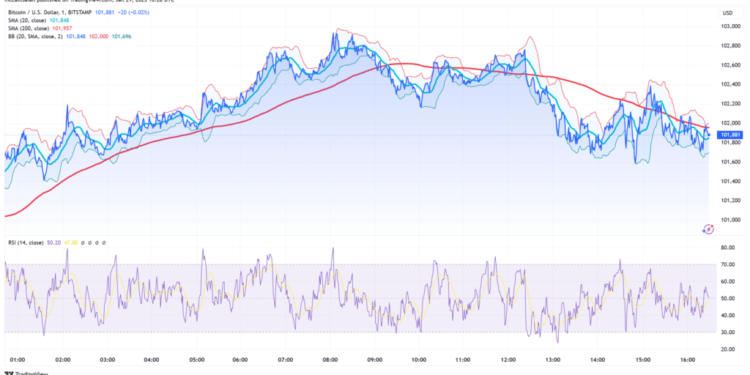Click the purple lightning replay icon
Image resolution: width=750 pixels, height=375 pixels.
[709, 230]
